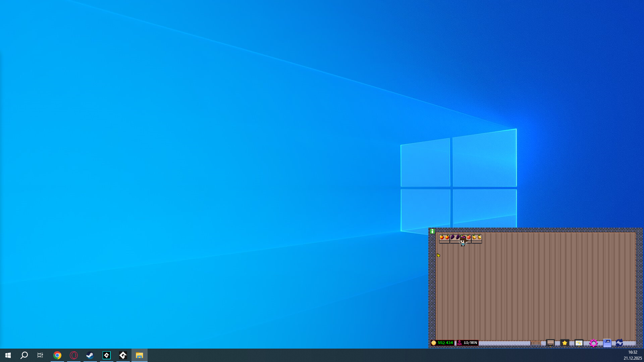
Task: Open File Explorer from the taskbar
Action: [140, 355]
